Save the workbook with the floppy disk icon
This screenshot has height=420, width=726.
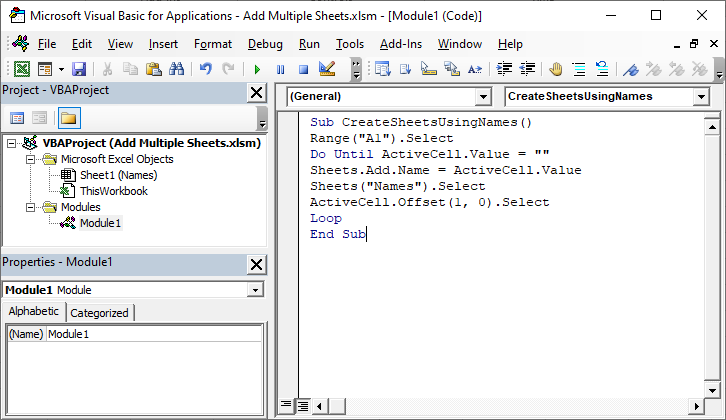[79, 69]
